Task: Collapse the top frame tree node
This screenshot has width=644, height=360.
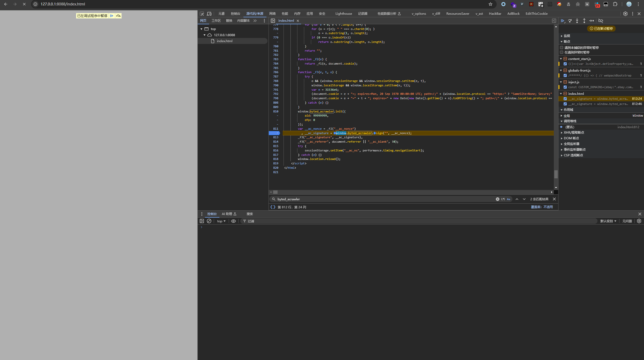Action: [201, 29]
